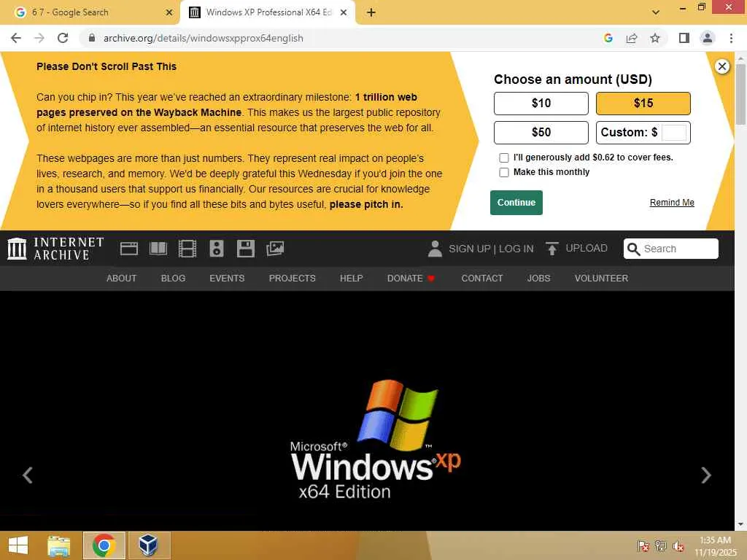Open Chrome three-dot menu
Screen dimensions: 747x560
[x=731, y=38]
